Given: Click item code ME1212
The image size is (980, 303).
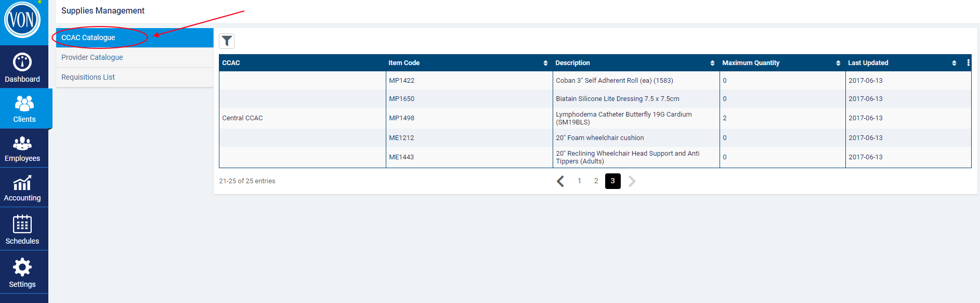Looking at the screenshot, I should click(x=402, y=138).
